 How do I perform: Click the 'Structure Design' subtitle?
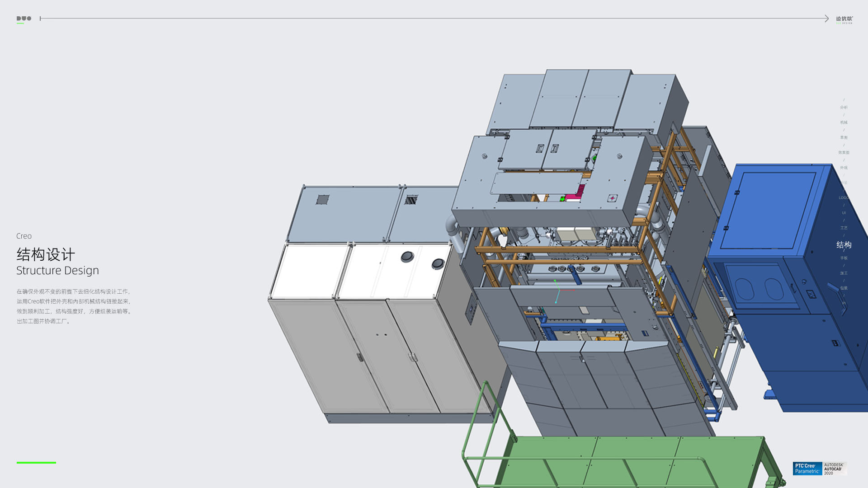coord(57,270)
